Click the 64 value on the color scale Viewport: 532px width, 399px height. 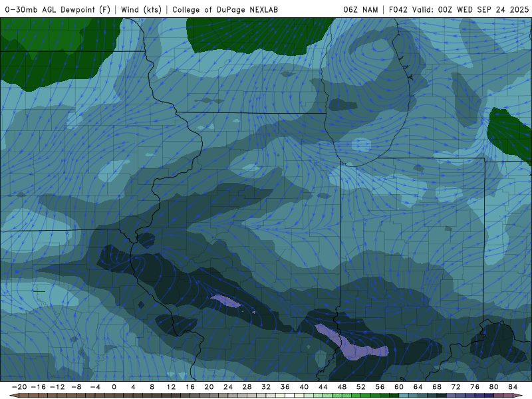click(x=418, y=387)
